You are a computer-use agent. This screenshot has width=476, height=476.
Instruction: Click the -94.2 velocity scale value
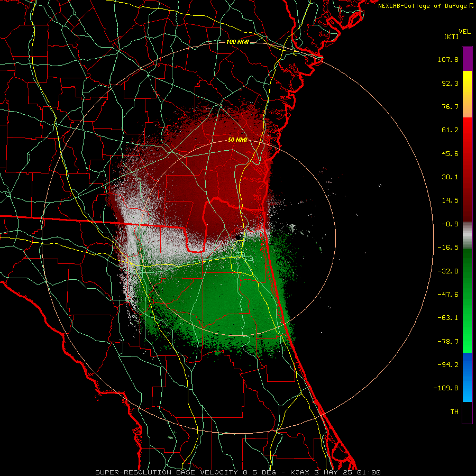(448, 364)
